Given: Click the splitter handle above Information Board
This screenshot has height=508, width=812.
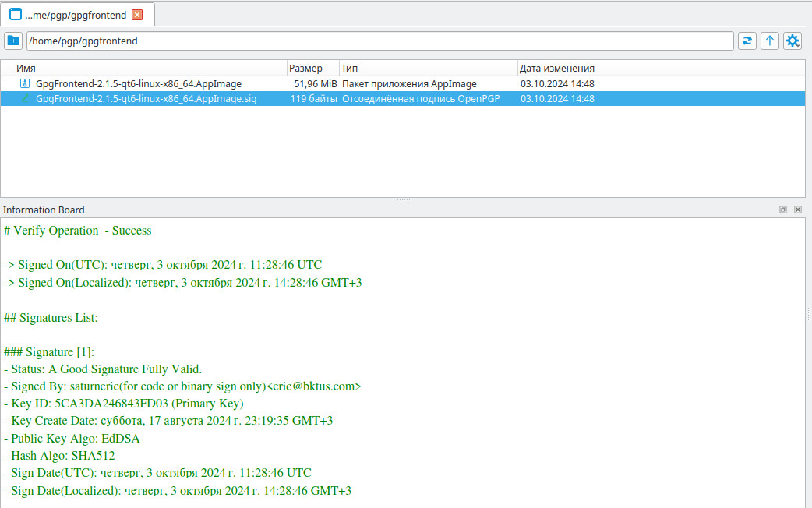Looking at the screenshot, I should click(x=403, y=200).
